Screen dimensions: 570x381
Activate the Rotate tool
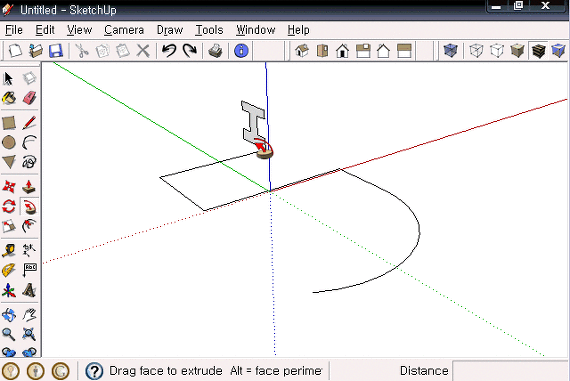point(9,206)
